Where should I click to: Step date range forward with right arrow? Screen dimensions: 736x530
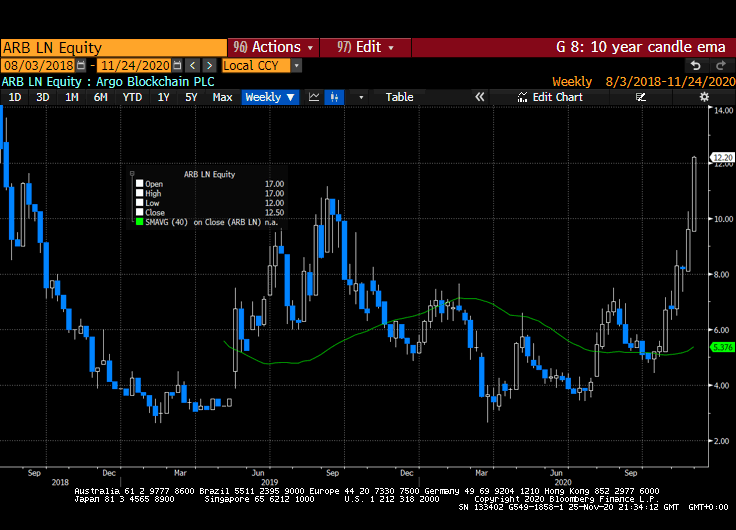tap(209, 65)
